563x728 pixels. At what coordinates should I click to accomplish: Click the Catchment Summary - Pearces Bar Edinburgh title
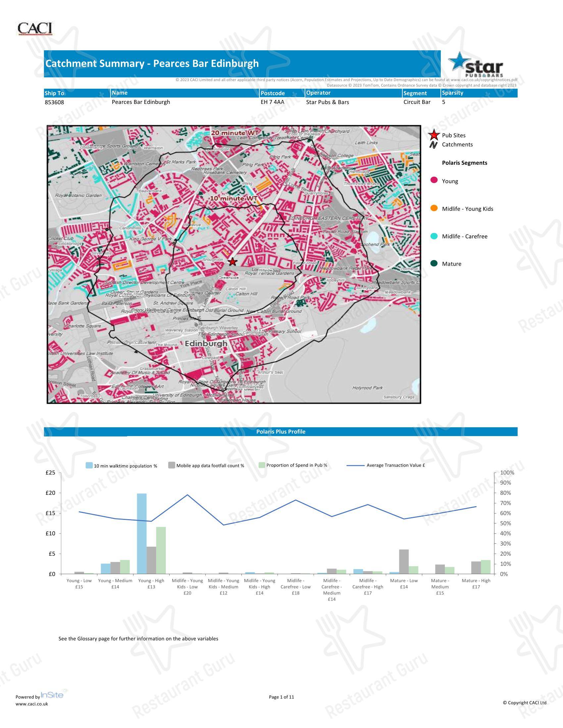152,63
